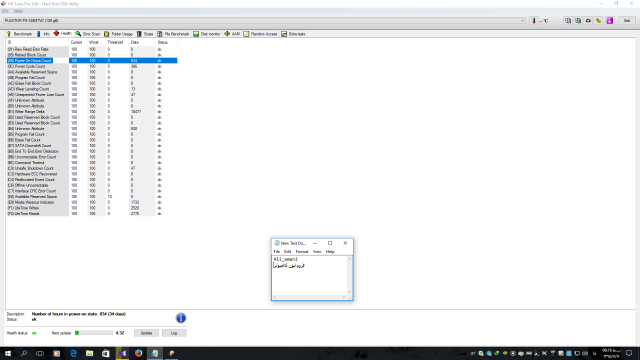Select the Unsafe Shutdown Count row
The width and height of the screenshot is (640, 360).
92,168
